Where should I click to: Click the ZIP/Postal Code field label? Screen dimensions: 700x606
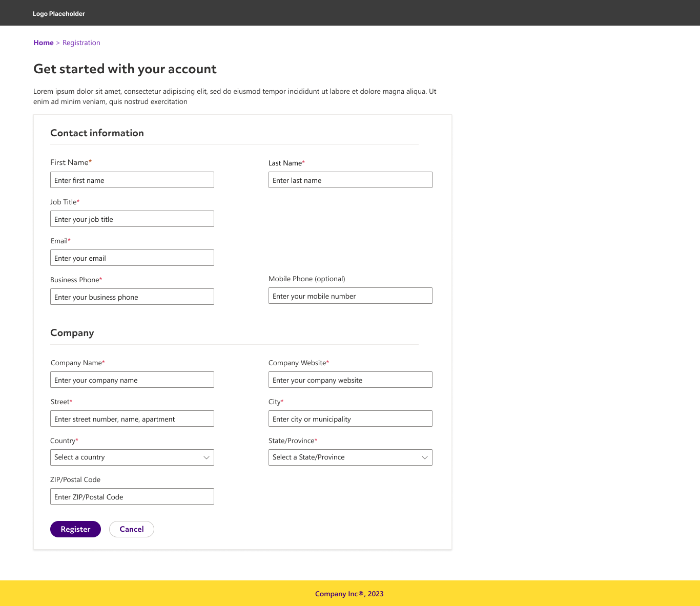point(75,479)
